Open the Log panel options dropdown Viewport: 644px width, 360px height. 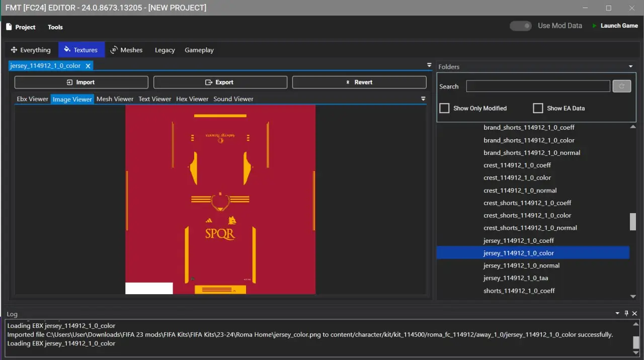[617, 313]
